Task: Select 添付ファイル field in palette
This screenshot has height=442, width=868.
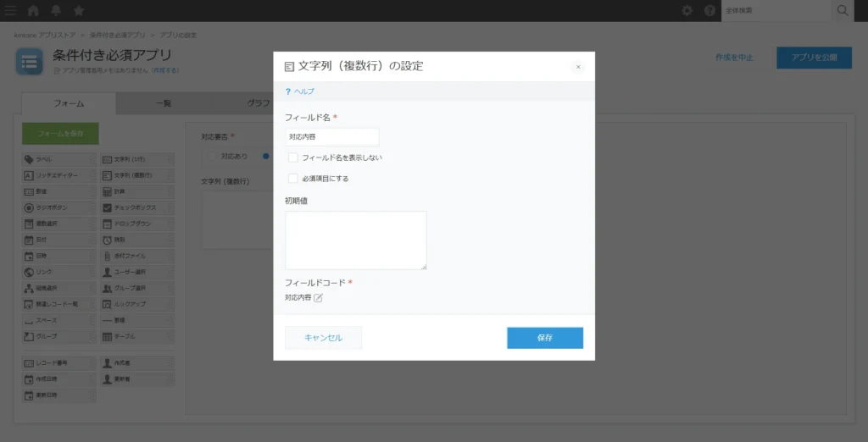Action: tap(137, 256)
